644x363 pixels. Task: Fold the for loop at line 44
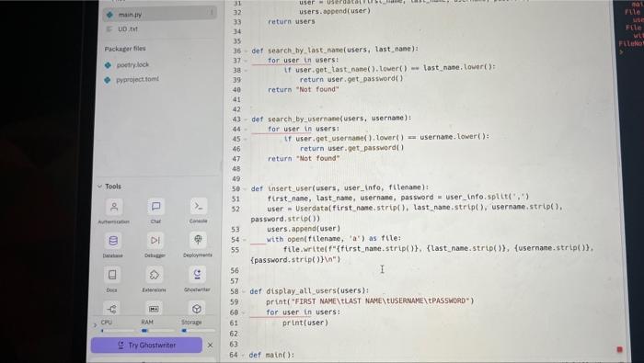pos(246,130)
